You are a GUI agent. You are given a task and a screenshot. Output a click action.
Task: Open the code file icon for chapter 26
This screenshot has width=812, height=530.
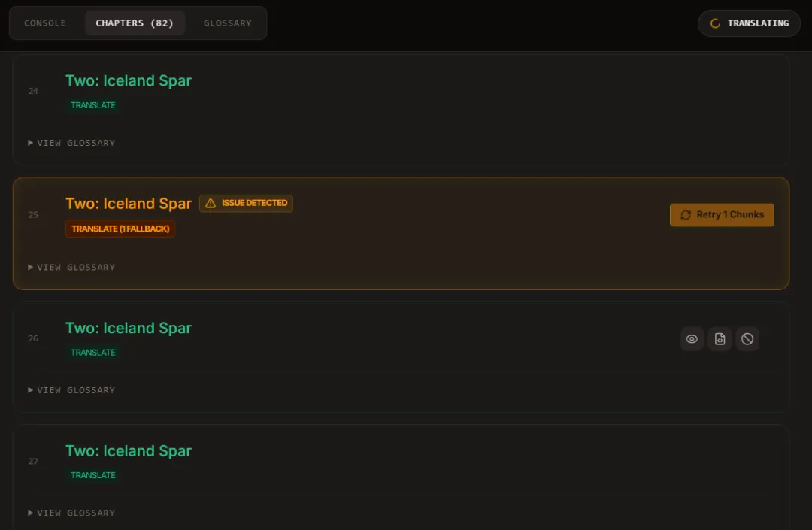pyautogui.click(x=720, y=339)
